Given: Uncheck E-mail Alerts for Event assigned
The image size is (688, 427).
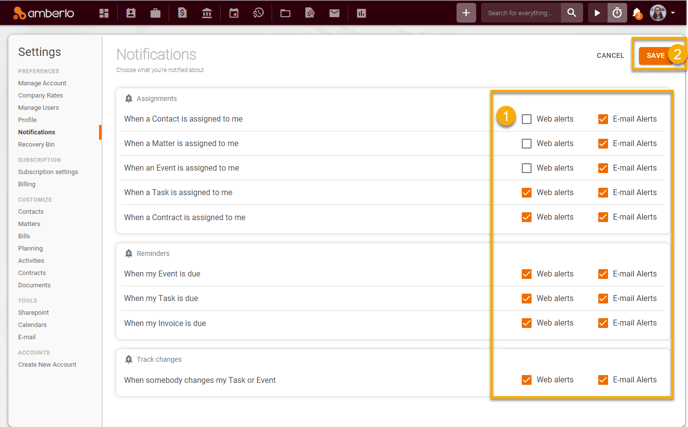Looking at the screenshot, I should 603,168.
